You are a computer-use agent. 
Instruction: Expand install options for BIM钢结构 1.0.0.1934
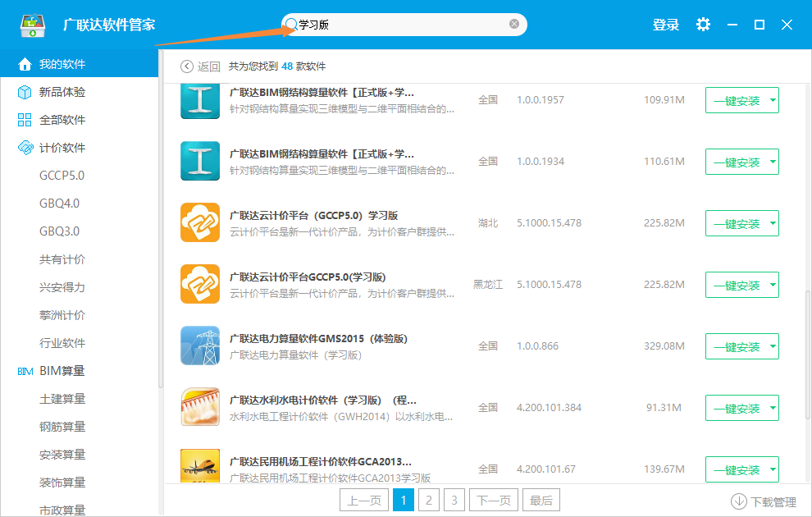coord(773,162)
